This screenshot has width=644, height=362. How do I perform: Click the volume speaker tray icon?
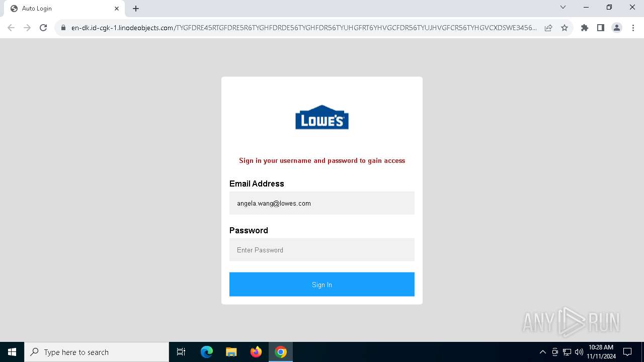pyautogui.click(x=579, y=352)
